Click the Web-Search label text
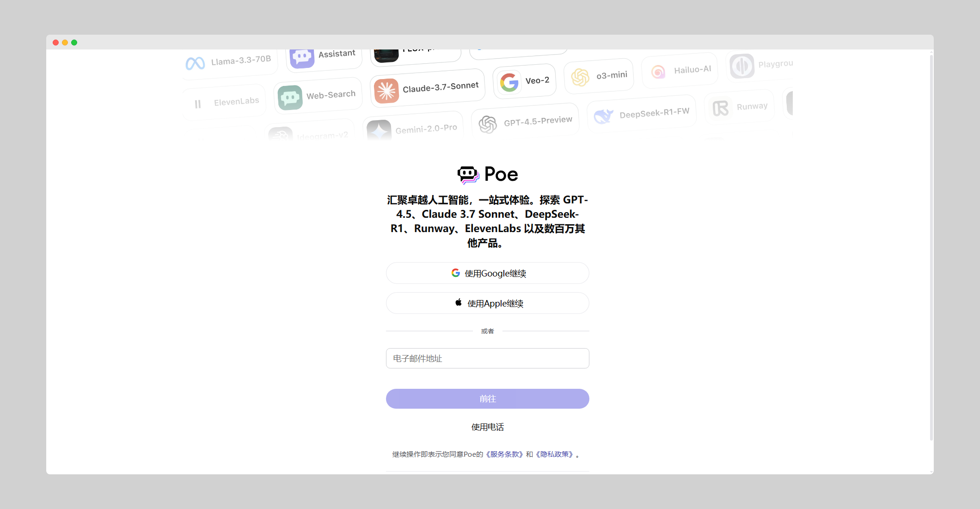980x509 pixels. pos(331,95)
